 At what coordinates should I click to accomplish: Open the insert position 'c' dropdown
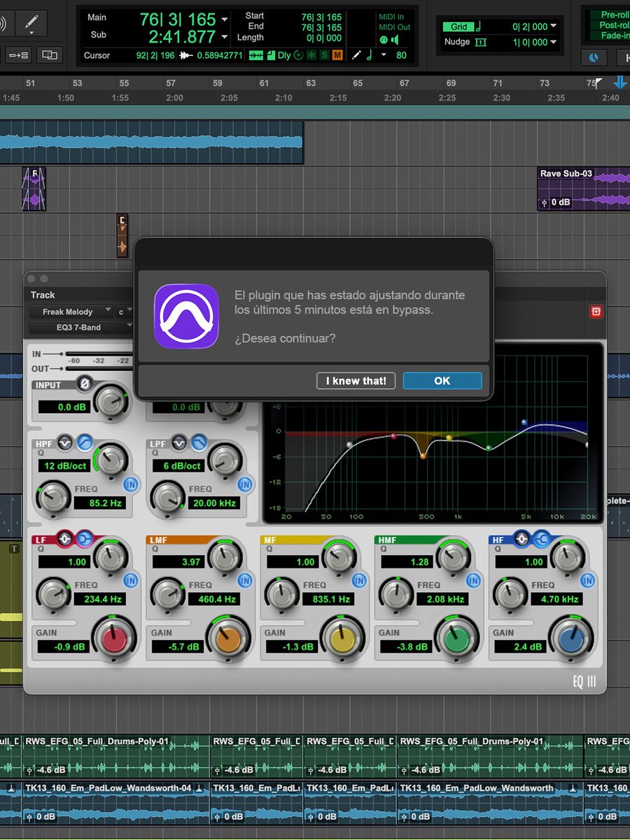click(125, 311)
